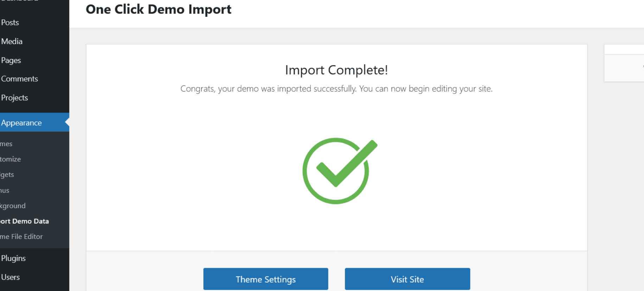
Task: Click the green checkmark success icon
Action: [x=339, y=171]
